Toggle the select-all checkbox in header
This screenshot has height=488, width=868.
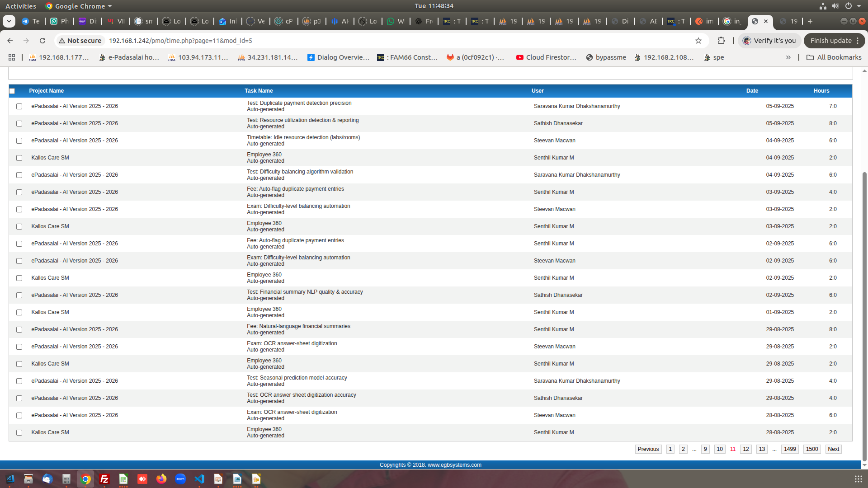tap(12, 91)
